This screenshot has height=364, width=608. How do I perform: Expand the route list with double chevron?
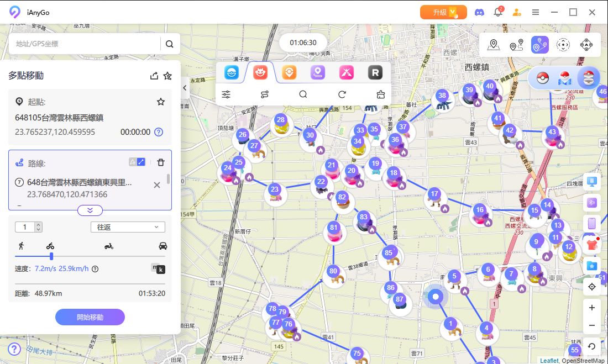click(x=90, y=210)
